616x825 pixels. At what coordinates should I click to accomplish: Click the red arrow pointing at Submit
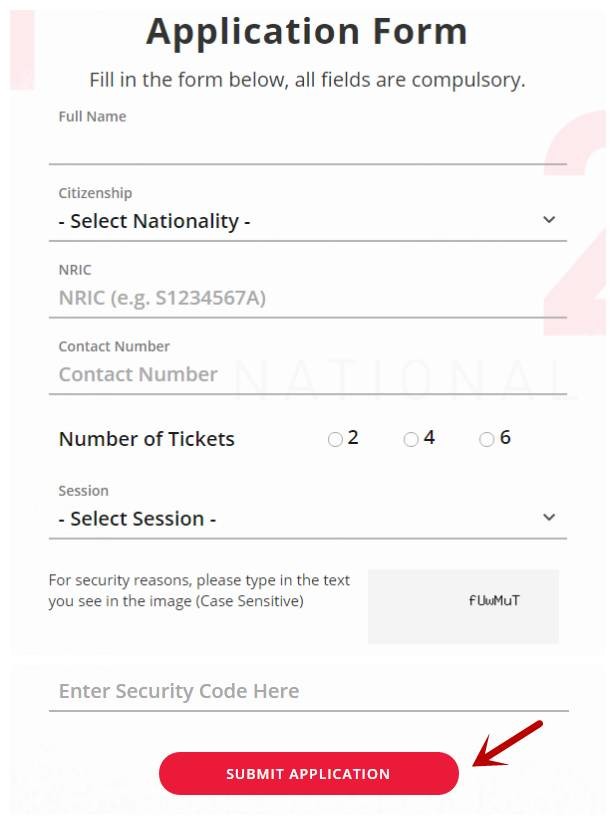pos(507,745)
